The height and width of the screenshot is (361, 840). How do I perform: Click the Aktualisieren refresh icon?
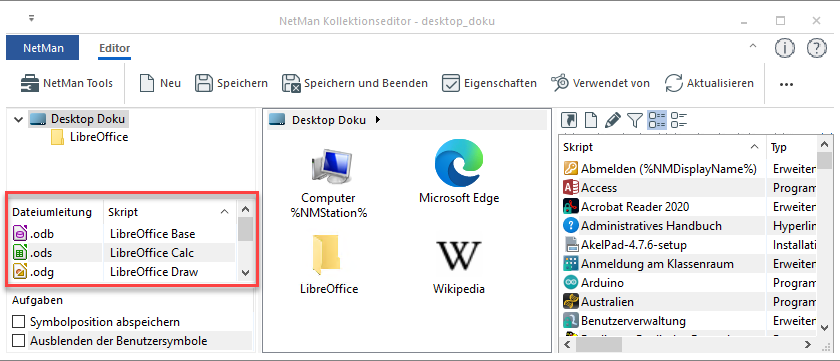pos(674,84)
